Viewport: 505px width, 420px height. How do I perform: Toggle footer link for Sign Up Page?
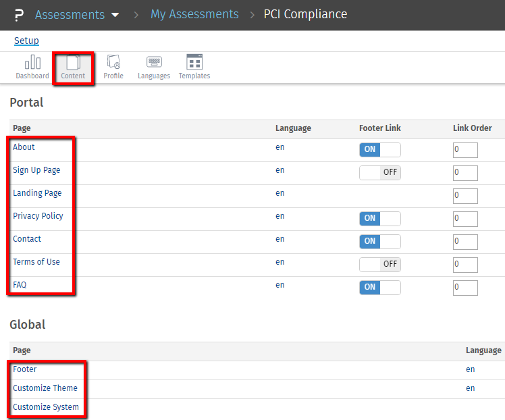point(380,173)
